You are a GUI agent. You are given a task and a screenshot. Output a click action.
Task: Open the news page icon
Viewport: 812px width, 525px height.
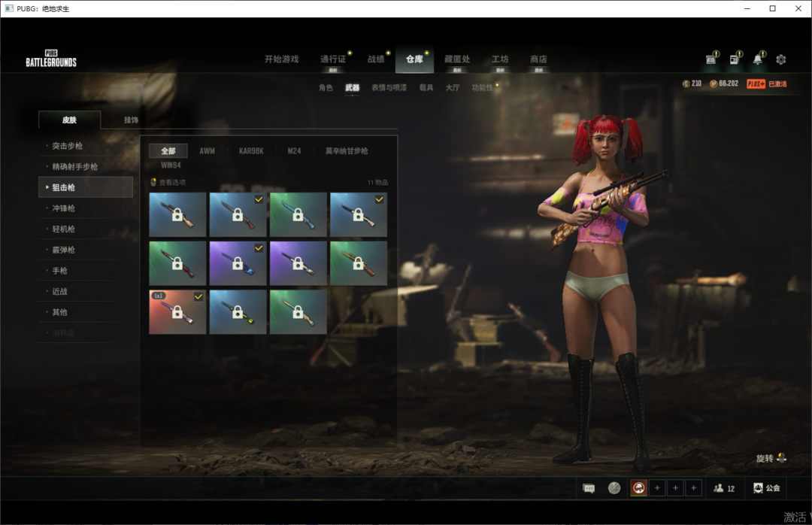coord(735,59)
